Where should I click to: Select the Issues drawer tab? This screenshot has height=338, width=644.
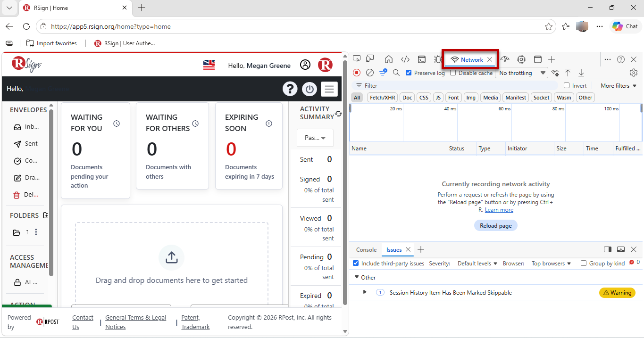(394, 249)
